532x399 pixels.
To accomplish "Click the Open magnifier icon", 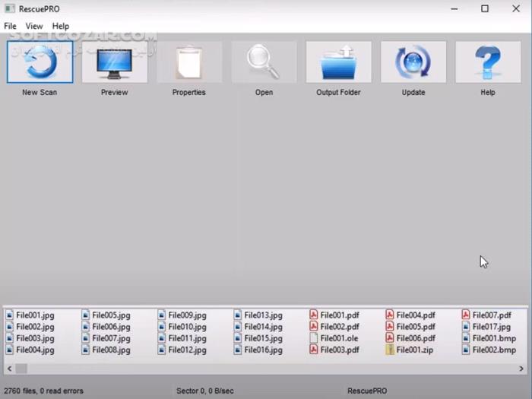I will [x=264, y=62].
